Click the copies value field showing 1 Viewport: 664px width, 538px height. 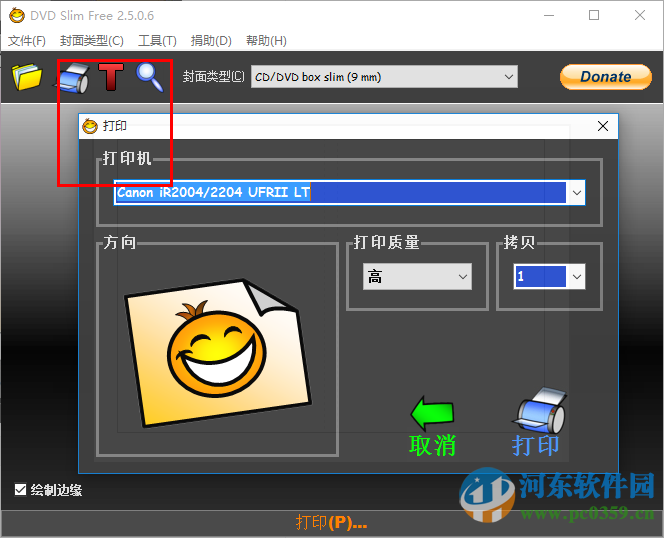(540, 277)
